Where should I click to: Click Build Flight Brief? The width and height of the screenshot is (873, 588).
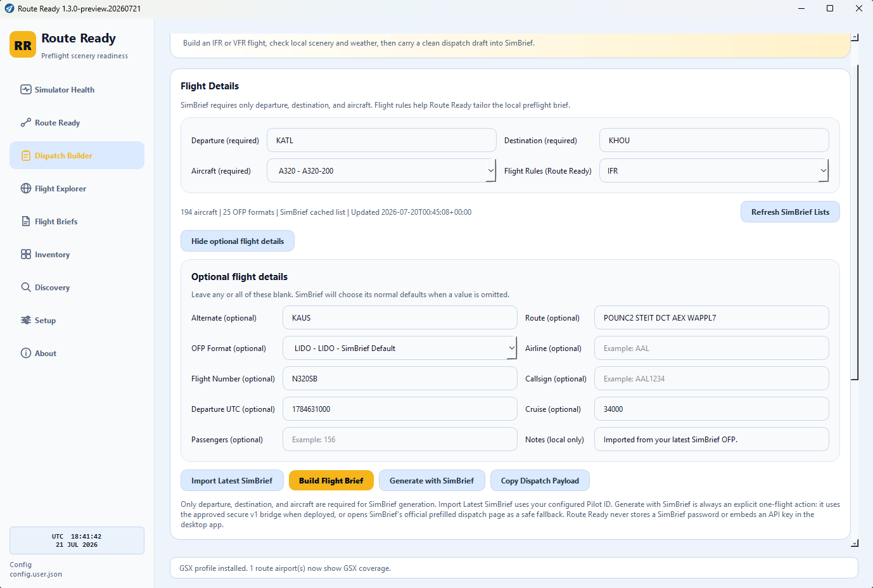click(x=331, y=480)
